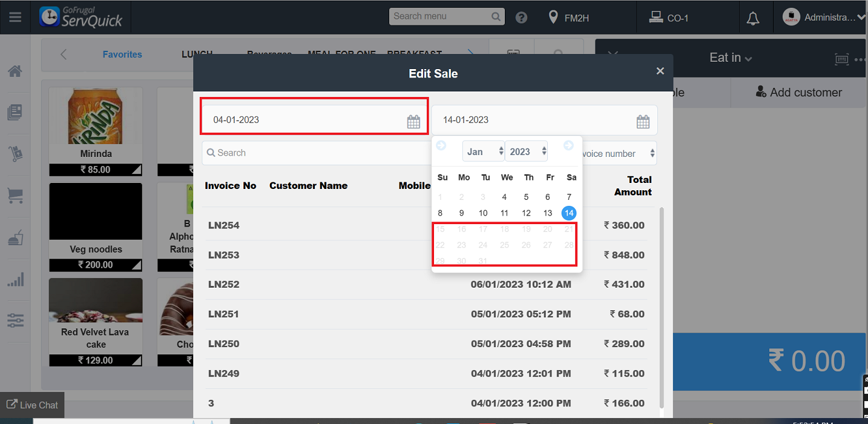Screen dimensions: 868x424
Task: Click the scan icon in order panel
Action: (841, 59)
